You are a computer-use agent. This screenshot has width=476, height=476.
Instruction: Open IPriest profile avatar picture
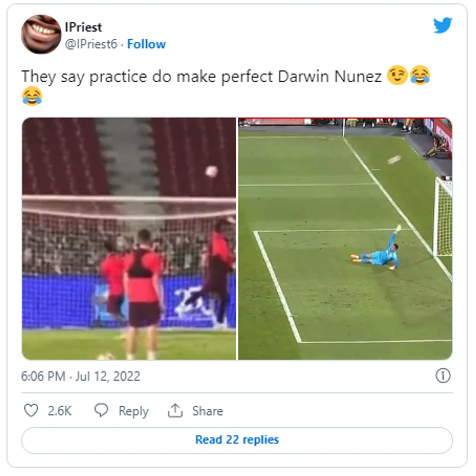click(x=41, y=34)
